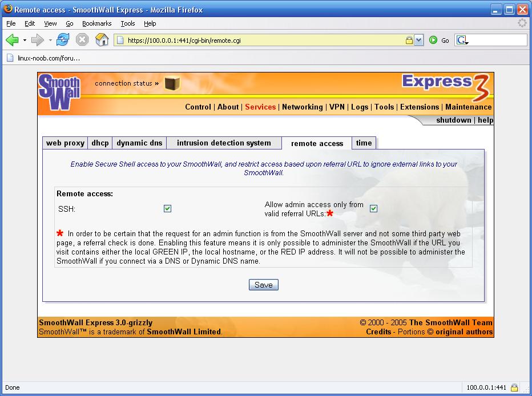This screenshot has width=532, height=396.
Task: Click the page icon in the address bar
Action: (120, 41)
